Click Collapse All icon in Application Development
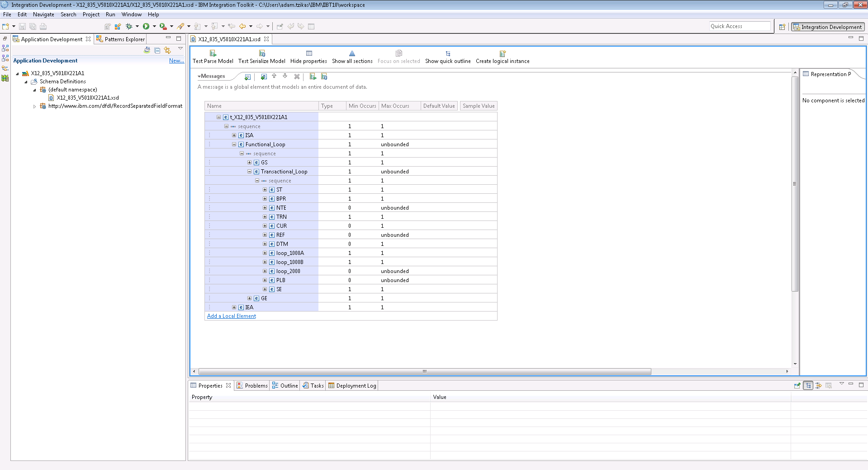The width and height of the screenshot is (868, 470). coord(157,50)
